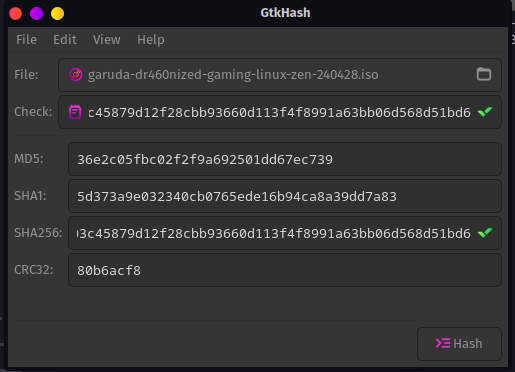Click the red window close button
Image resolution: width=515 pixels, height=372 pixels.
(x=15, y=13)
